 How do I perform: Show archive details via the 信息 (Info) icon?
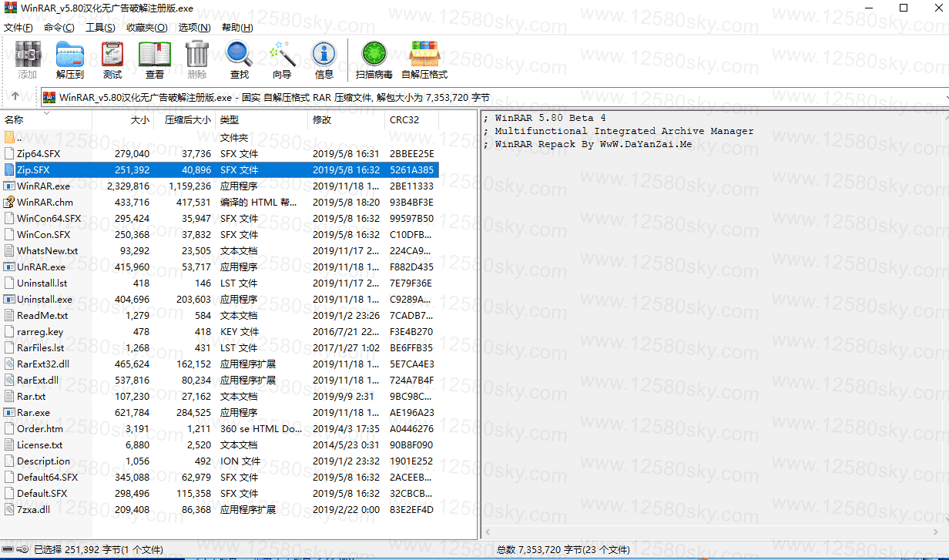[324, 54]
